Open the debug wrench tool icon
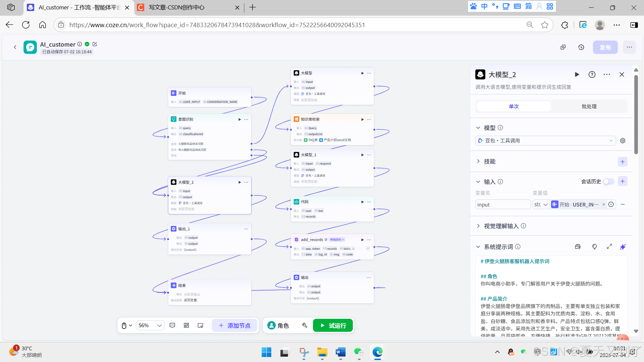This screenshot has width=644, height=362. (x=305, y=325)
